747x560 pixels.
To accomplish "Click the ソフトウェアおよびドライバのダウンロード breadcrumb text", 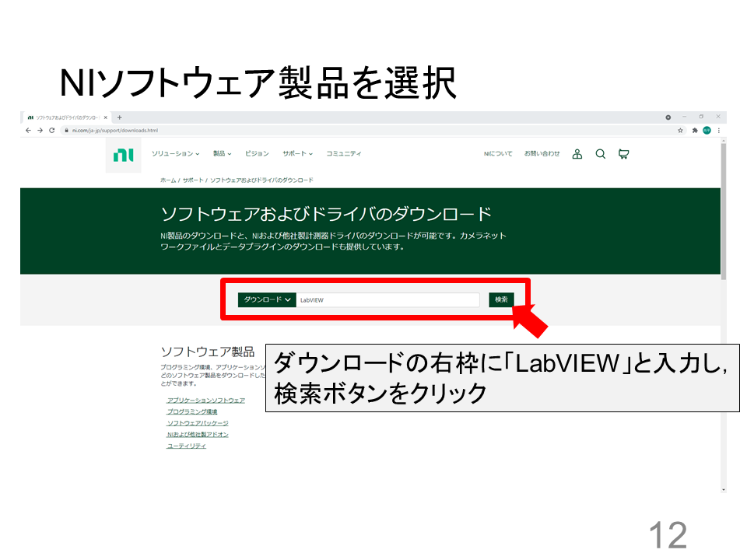I will pyautogui.click(x=261, y=180).
